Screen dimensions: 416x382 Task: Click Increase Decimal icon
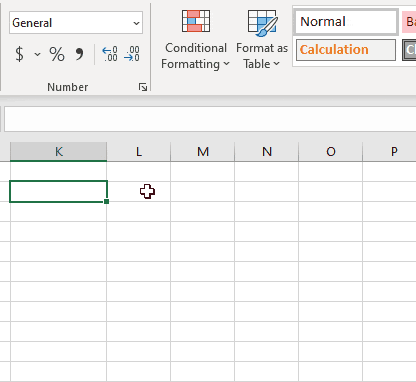(110, 54)
